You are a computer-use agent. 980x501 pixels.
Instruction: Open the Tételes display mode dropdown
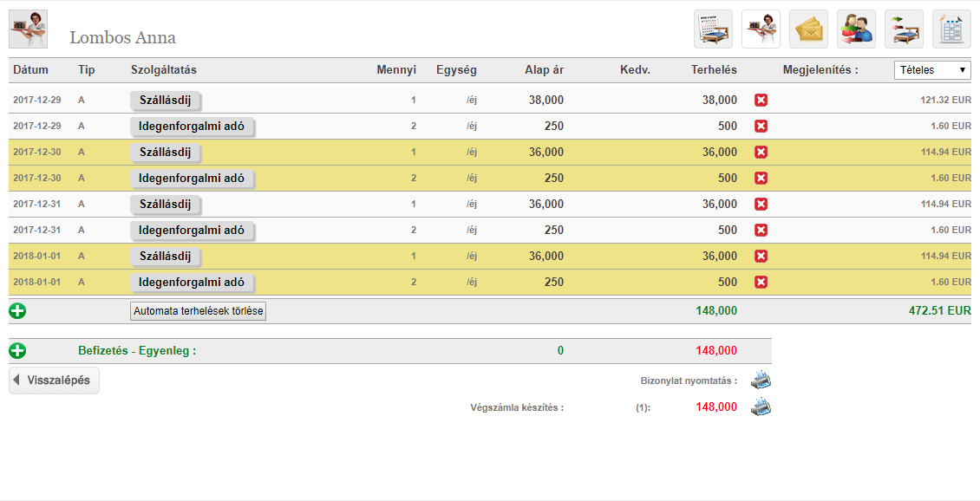(932, 70)
